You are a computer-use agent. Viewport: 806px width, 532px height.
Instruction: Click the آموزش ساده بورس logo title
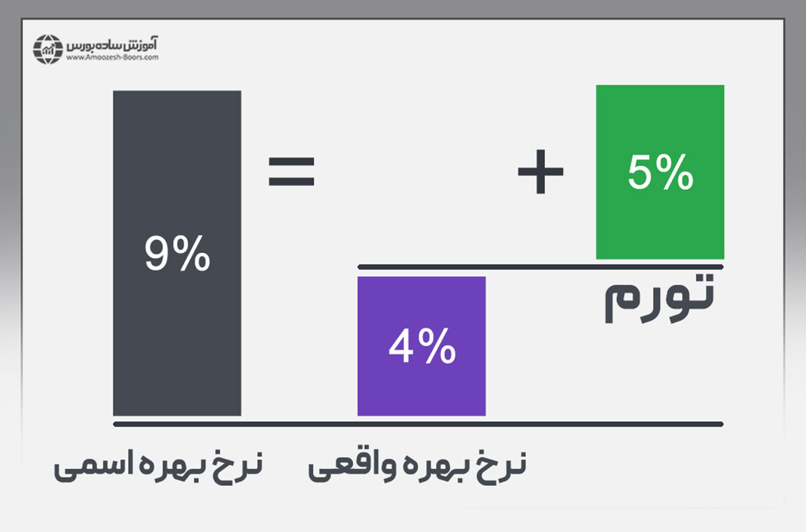coord(112,43)
